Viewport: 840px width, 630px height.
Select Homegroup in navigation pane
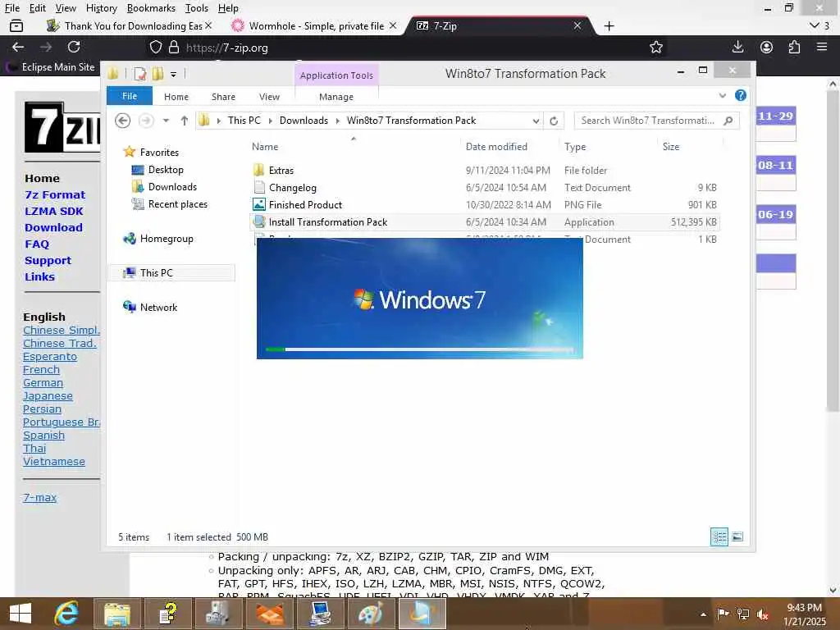tap(167, 239)
